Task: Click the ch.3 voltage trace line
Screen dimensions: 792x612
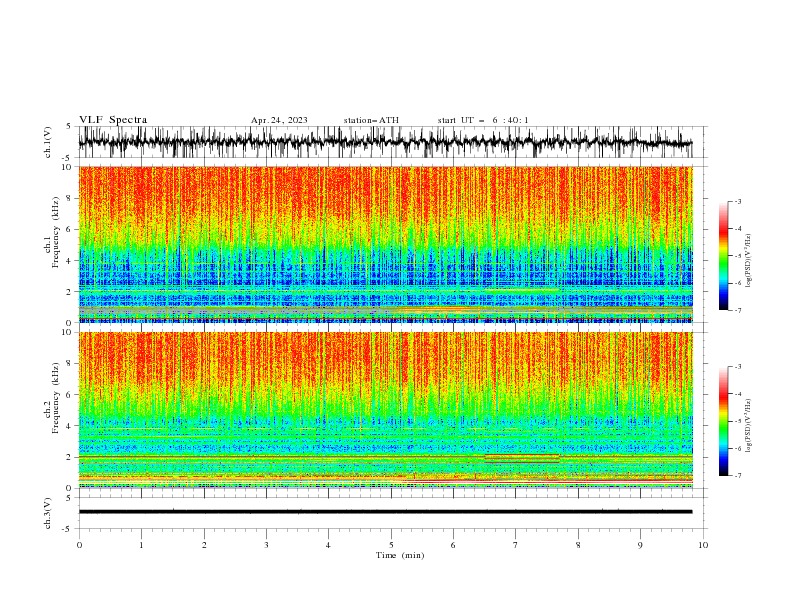Action: [385, 512]
